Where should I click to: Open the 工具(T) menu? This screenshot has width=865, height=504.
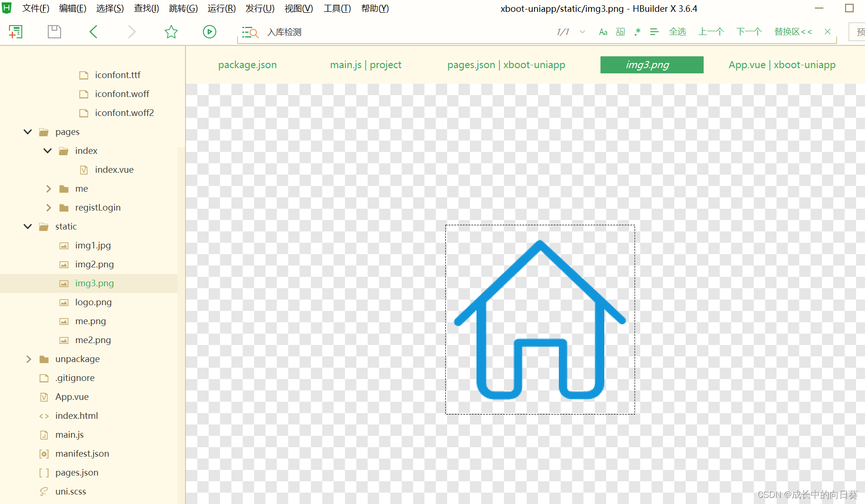coord(337,9)
